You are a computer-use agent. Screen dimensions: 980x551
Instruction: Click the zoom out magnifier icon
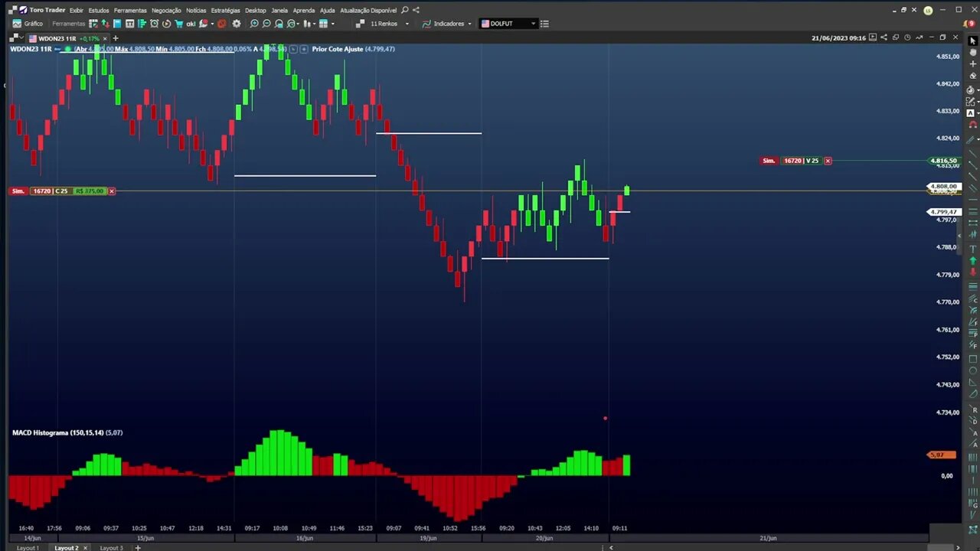point(266,24)
